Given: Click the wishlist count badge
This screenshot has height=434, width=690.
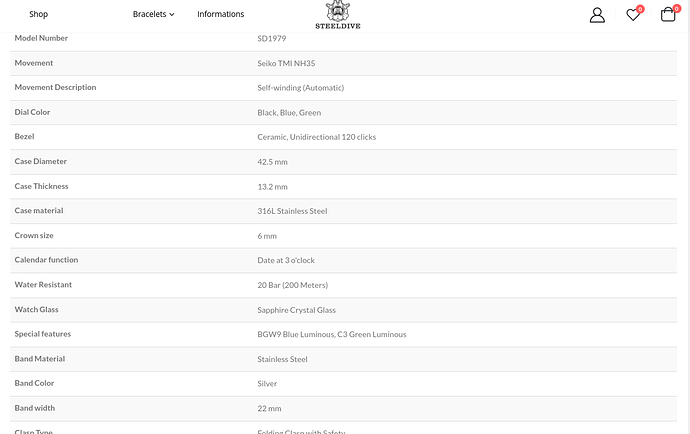Looking at the screenshot, I should pyautogui.click(x=640, y=9).
